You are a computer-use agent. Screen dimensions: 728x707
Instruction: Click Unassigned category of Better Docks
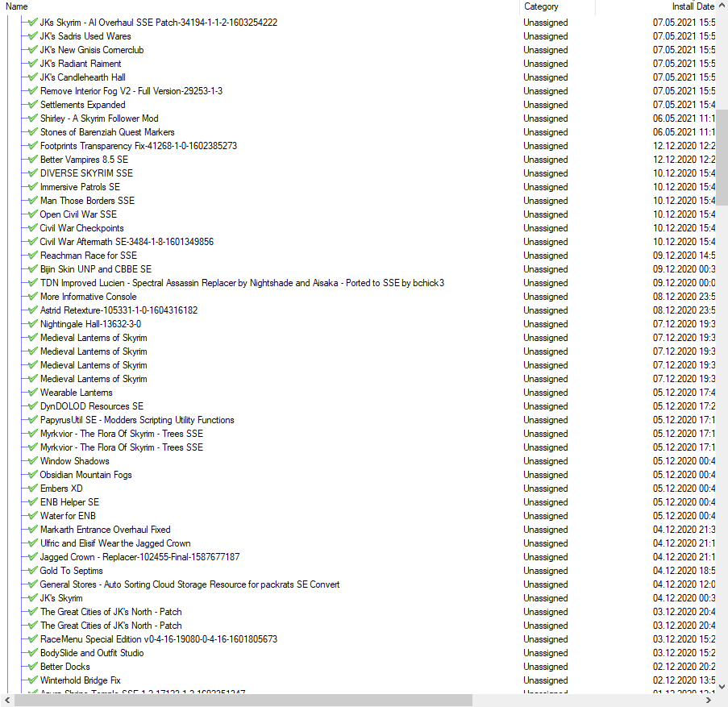pyautogui.click(x=546, y=666)
